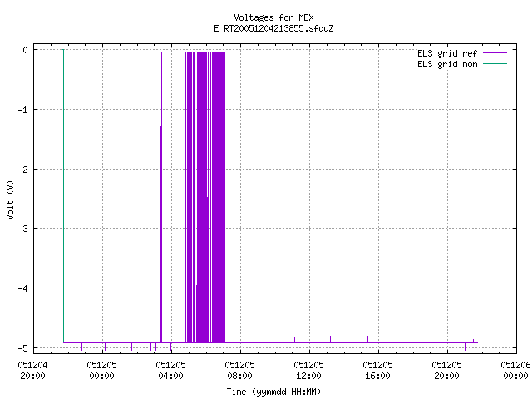The width and height of the screenshot is (532, 399).
Task: Click the x-axis label 051205 04:00
Action: [x=170, y=371]
